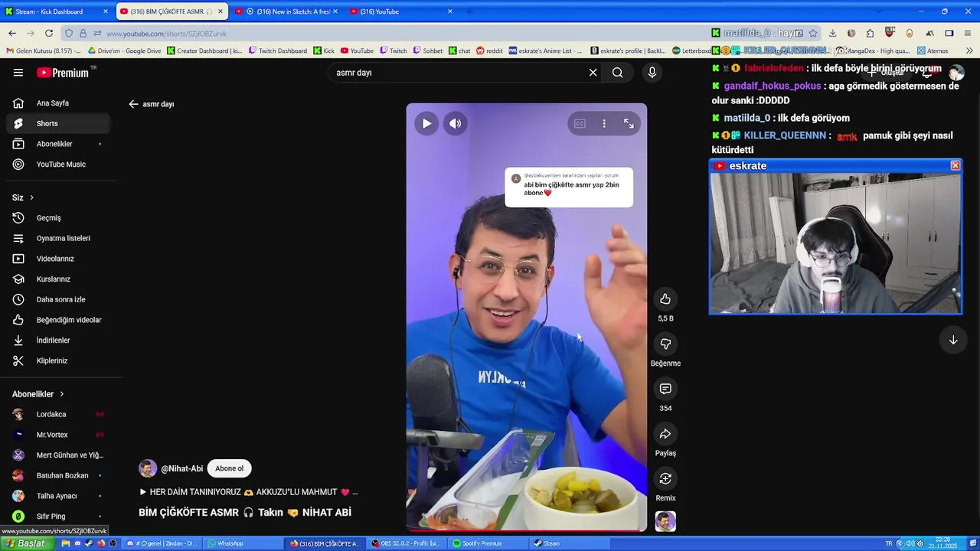980x551 pixels.
Task: Open the YouTube hamburger guide menu
Action: click(x=18, y=73)
